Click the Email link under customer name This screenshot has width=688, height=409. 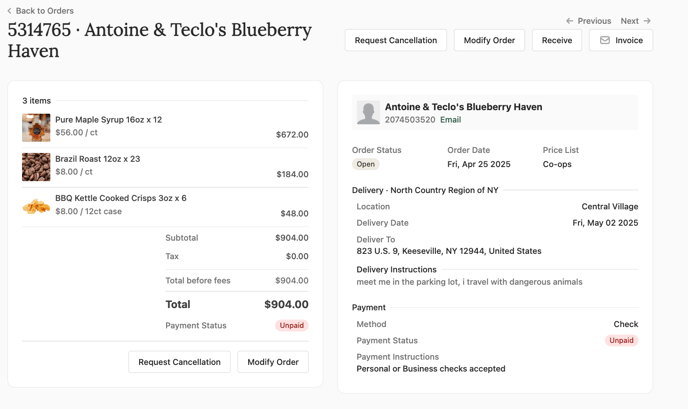pyautogui.click(x=451, y=120)
